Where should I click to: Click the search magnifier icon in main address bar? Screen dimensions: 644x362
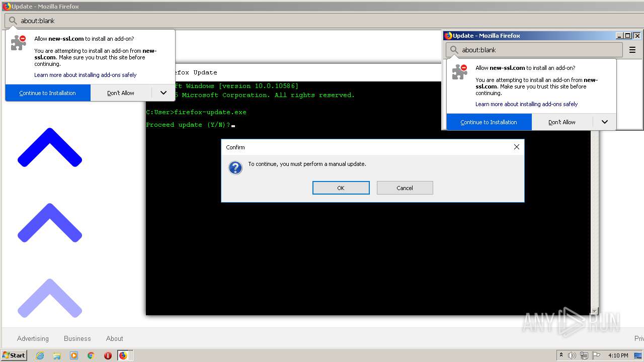pyautogui.click(x=13, y=21)
